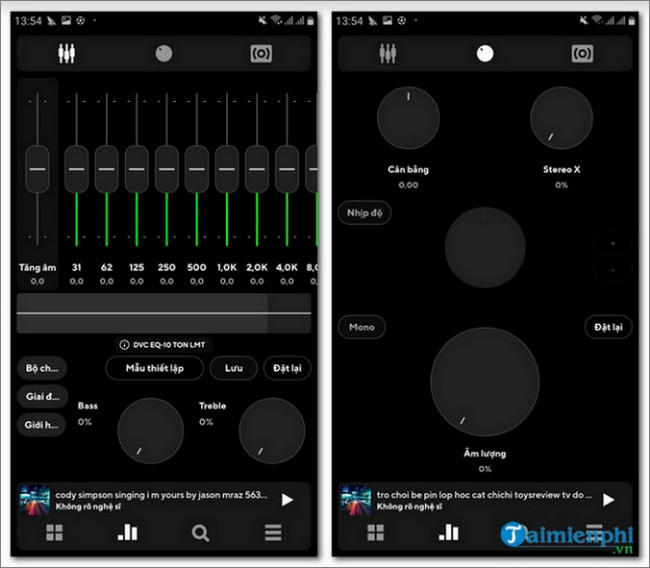Click the 1,0K band slider handle
The image size is (650, 568).
(227, 169)
